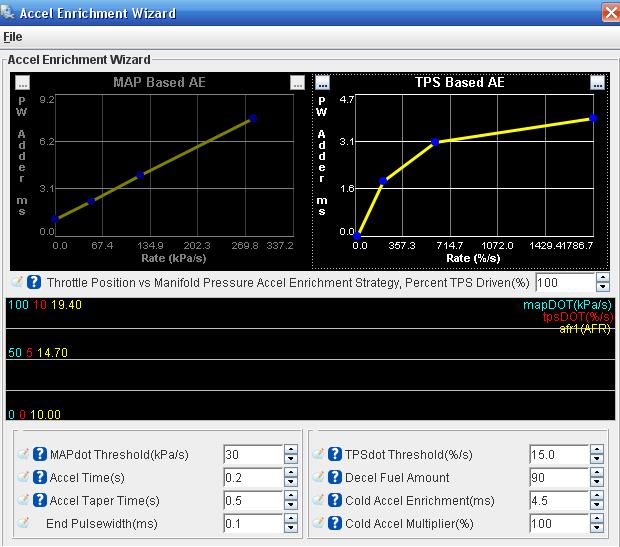Decrease Accel Time with down arrow
The width and height of the screenshot is (620, 547).
click(291, 483)
